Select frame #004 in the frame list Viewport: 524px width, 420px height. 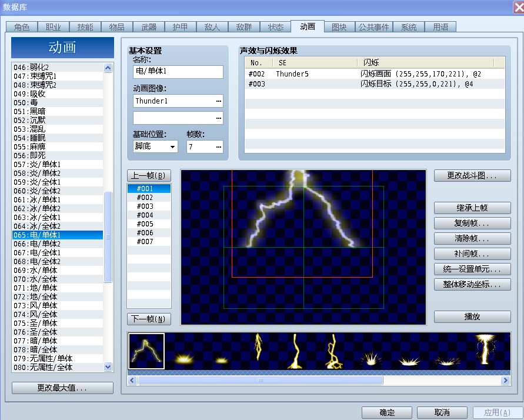pyautogui.click(x=149, y=215)
